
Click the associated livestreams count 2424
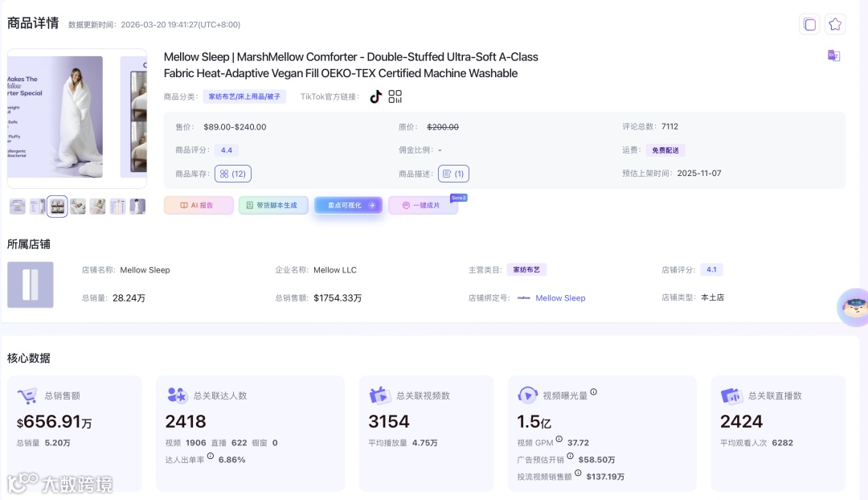coord(741,422)
